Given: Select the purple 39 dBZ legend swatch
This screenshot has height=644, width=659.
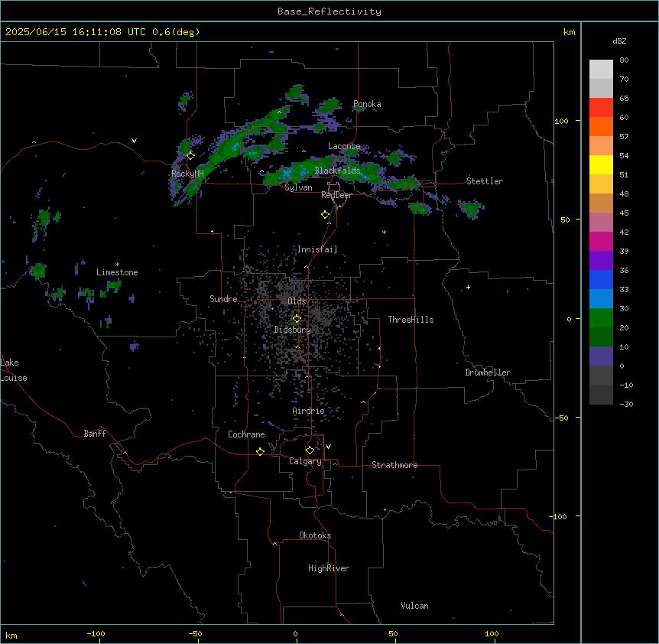Looking at the screenshot, I should [601, 261].
